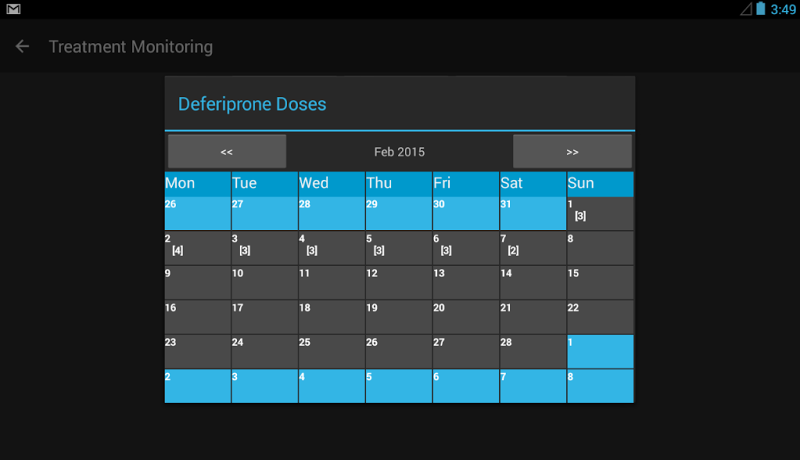The height and width of the screenshot is (460, 800).
Task: Select January 31 in the first row
Action: [532, 214]
